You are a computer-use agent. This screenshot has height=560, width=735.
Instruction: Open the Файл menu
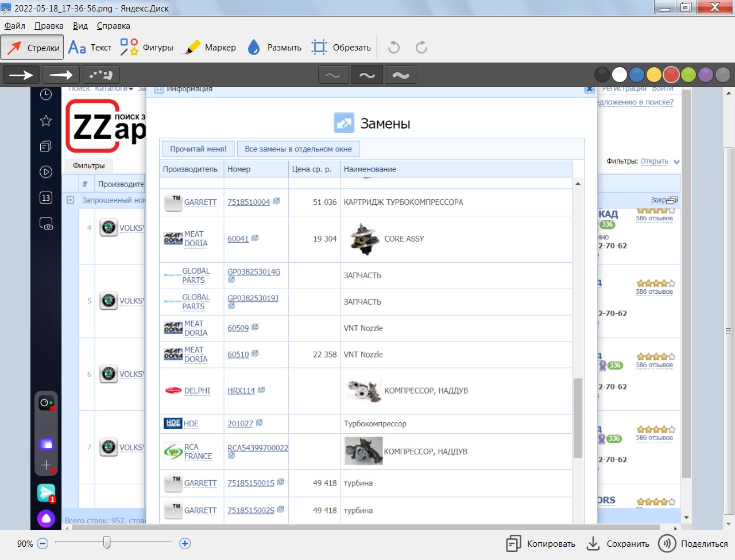coord(15,26)
